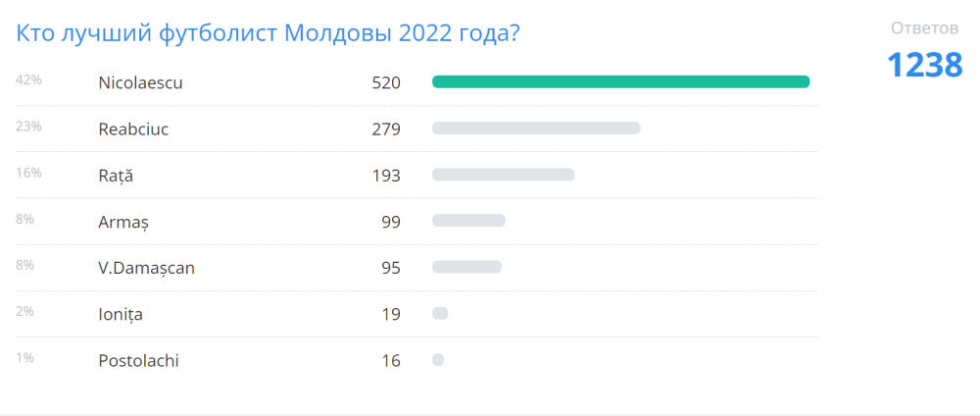Click the 520 vote count
Viewport: 980px width, 416px height.
385,82
